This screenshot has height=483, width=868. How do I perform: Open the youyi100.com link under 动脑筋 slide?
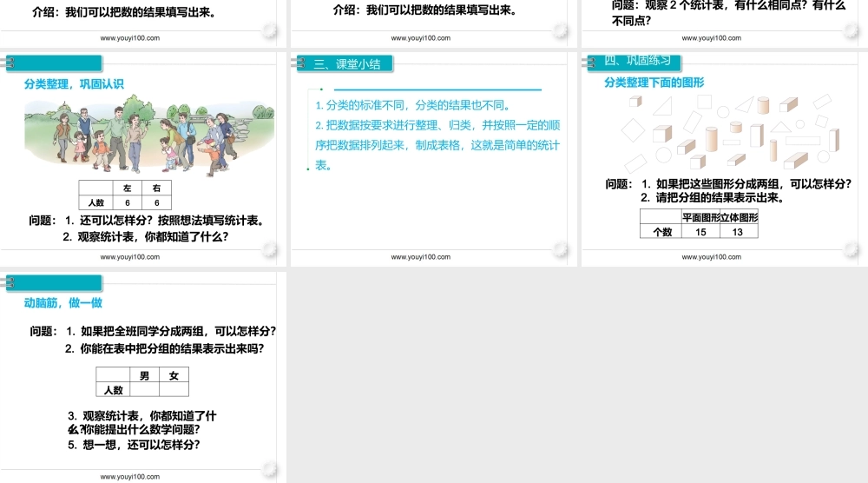pyautogui.click(x=130, y=477)
